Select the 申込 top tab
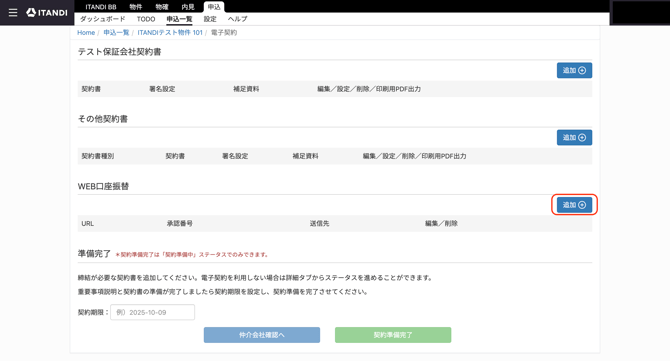This screenshot has height=361, width=670. 214,7
